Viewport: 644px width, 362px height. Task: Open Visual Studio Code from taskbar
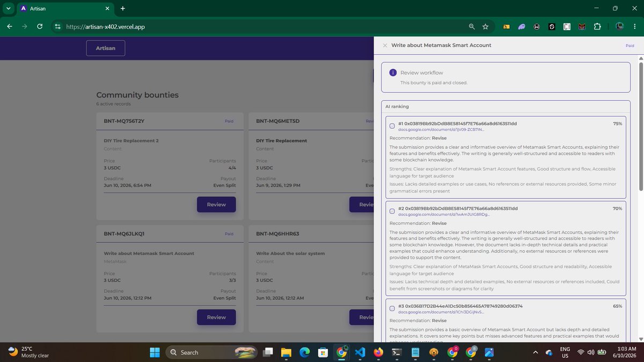[360, 352]
